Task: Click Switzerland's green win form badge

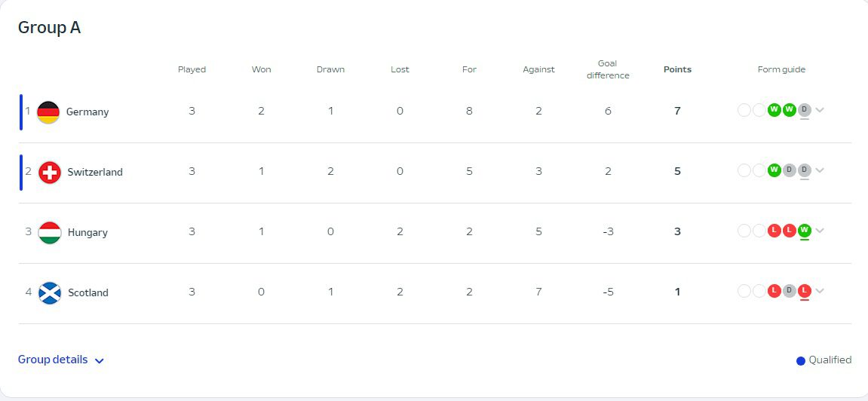Action: [x=774, y=170]
